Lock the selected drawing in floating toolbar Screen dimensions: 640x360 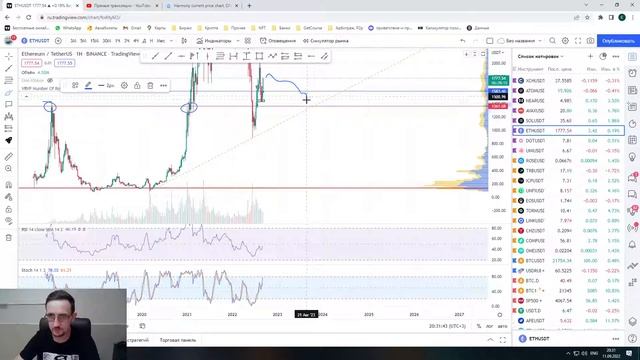[x=137, y=85]
